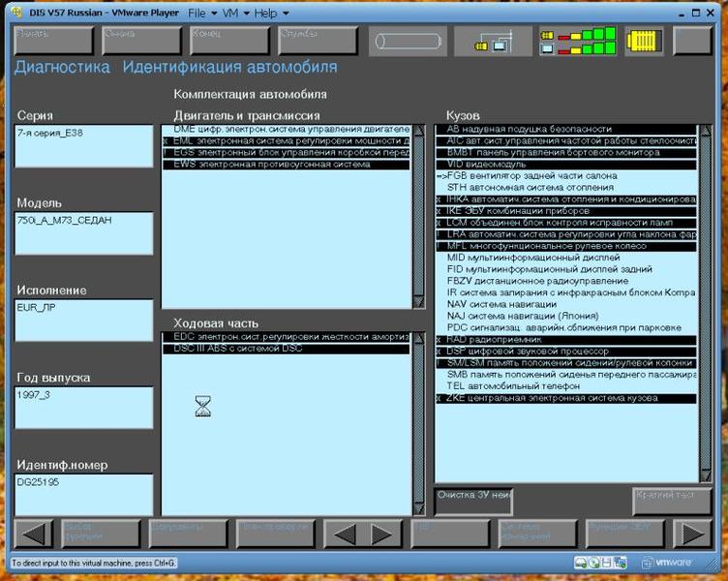728x581 pixels.
Task: Click the up arrow of the Ходовая часть scrollbar
Action: coord(419,338)
